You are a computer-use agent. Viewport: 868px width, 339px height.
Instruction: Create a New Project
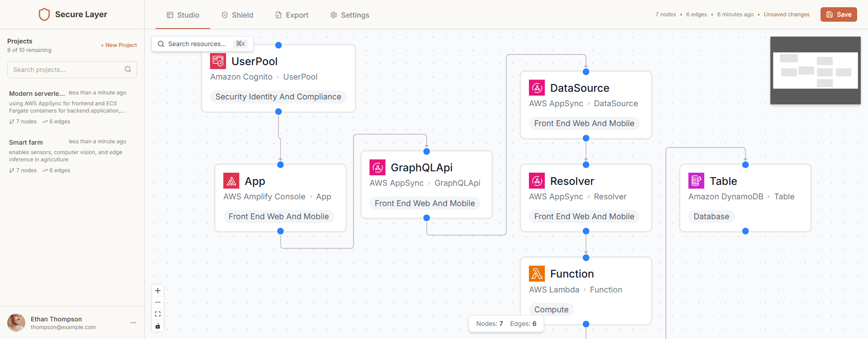click(x=119, y=45)
